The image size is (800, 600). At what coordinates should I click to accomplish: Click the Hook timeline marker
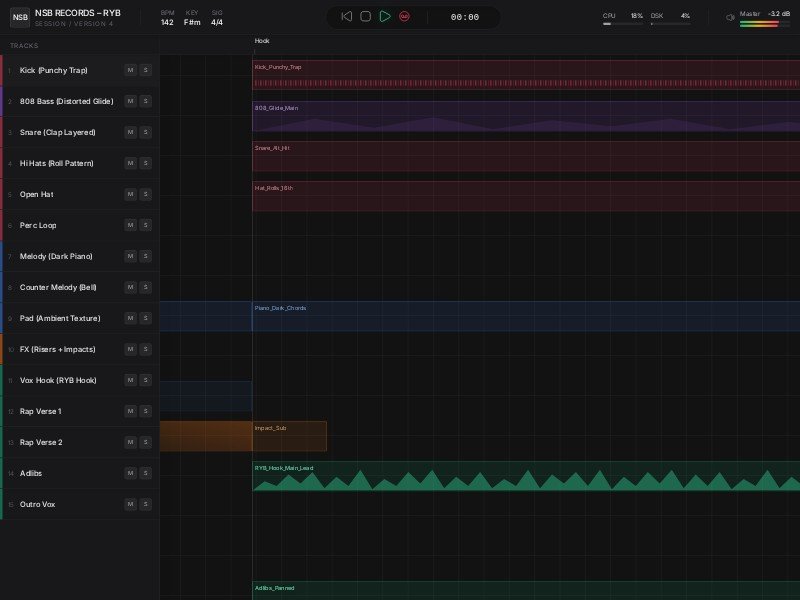coord(262,41)
